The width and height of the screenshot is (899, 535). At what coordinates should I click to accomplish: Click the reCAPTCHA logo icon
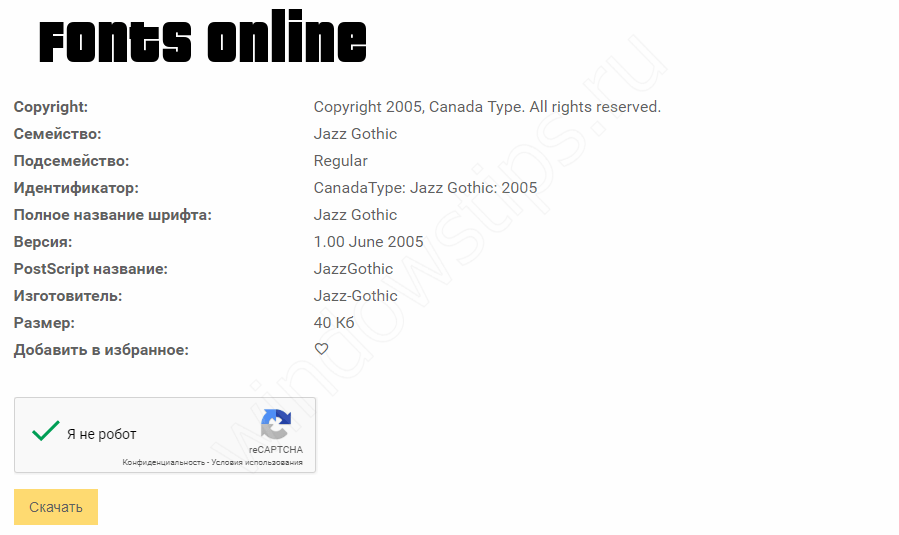coord(276,424)
